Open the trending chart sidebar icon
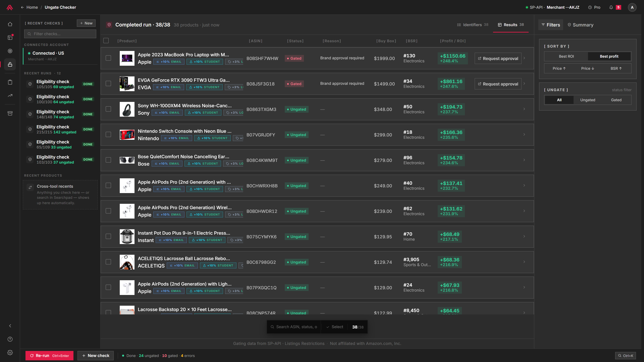 coord(10,95)
